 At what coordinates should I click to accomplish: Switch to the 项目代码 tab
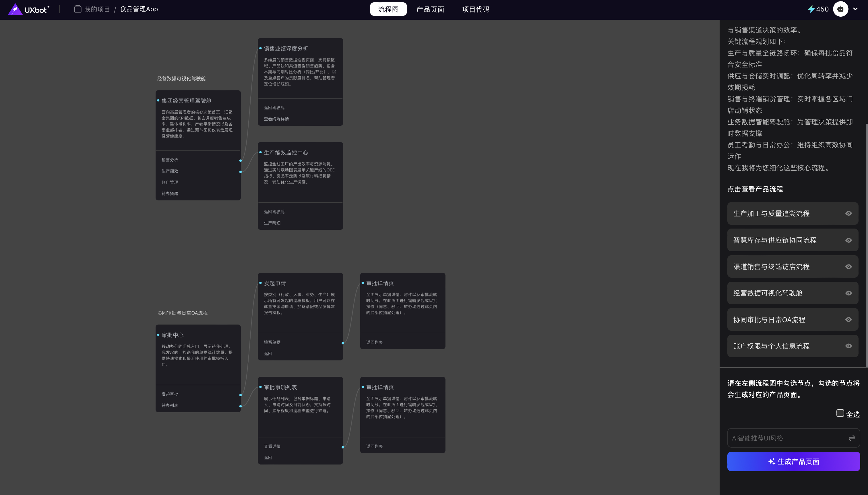click(x=475, y=9)
